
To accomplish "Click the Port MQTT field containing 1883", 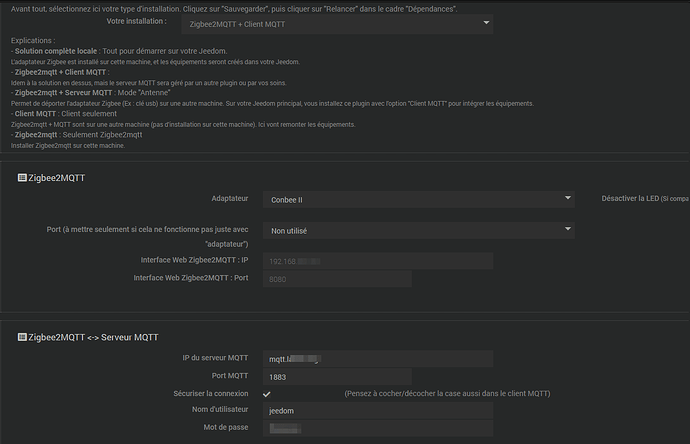I will [x=338, y=376].
